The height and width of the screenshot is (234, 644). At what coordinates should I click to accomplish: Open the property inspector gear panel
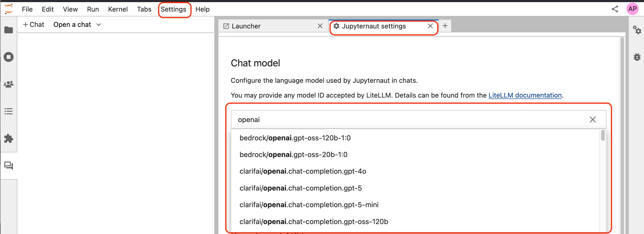[637, 30]
